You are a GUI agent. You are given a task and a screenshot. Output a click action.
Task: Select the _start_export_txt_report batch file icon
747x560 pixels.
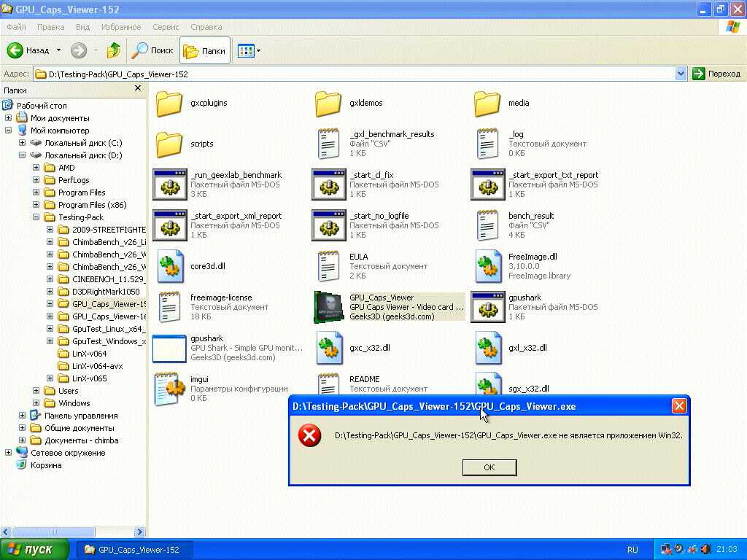pos(488,184)
